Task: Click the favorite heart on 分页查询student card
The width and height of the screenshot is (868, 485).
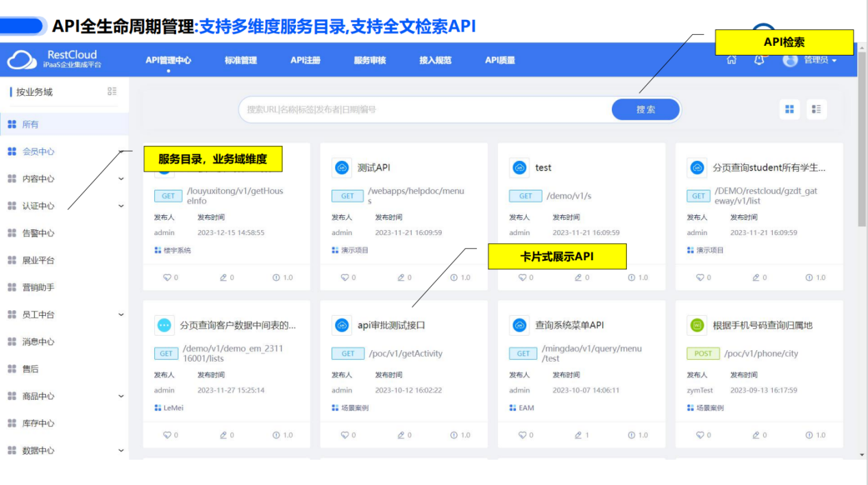Action: click(700, 277)
